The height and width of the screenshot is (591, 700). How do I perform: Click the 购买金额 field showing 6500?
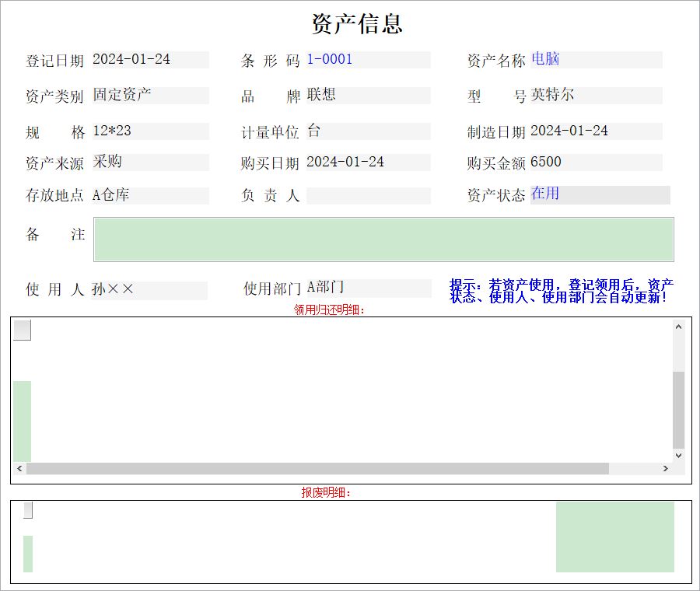597,163
